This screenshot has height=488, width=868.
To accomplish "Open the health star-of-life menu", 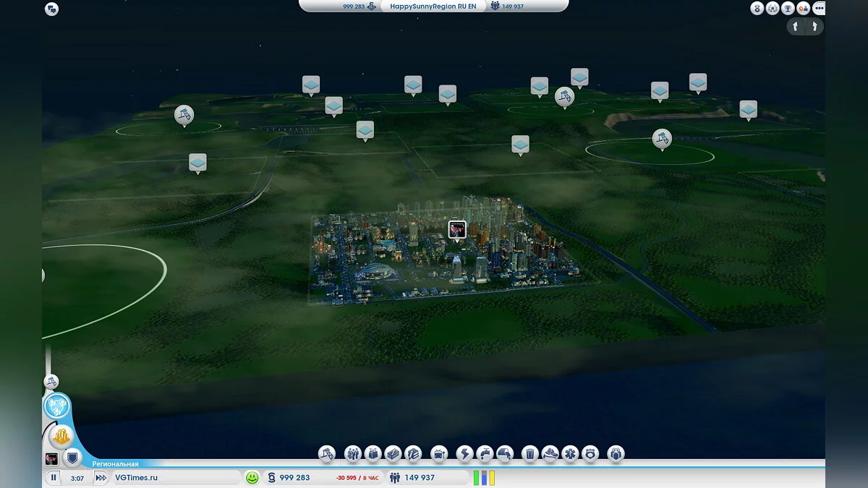I will pos(570,454).
